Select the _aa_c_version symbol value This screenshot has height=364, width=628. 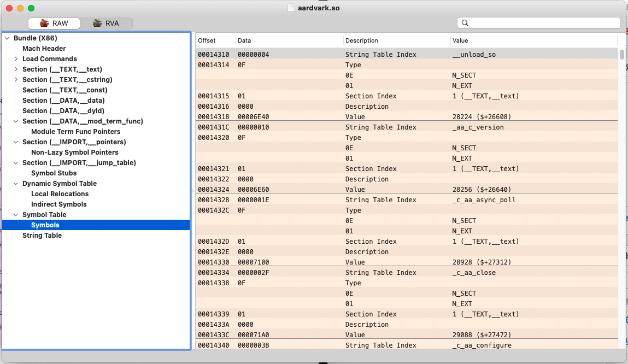tap(478, 127)
